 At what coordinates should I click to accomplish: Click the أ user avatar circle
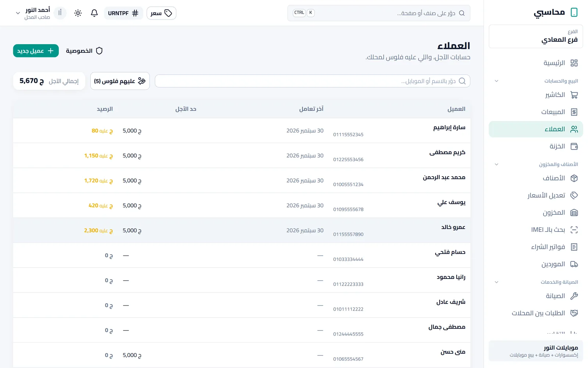click(x=60, y=13)
